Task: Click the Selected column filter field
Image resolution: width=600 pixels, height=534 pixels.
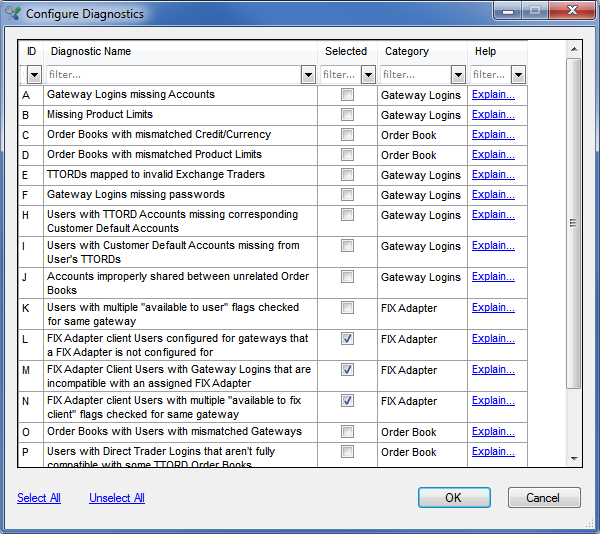Action: point(341,75)
